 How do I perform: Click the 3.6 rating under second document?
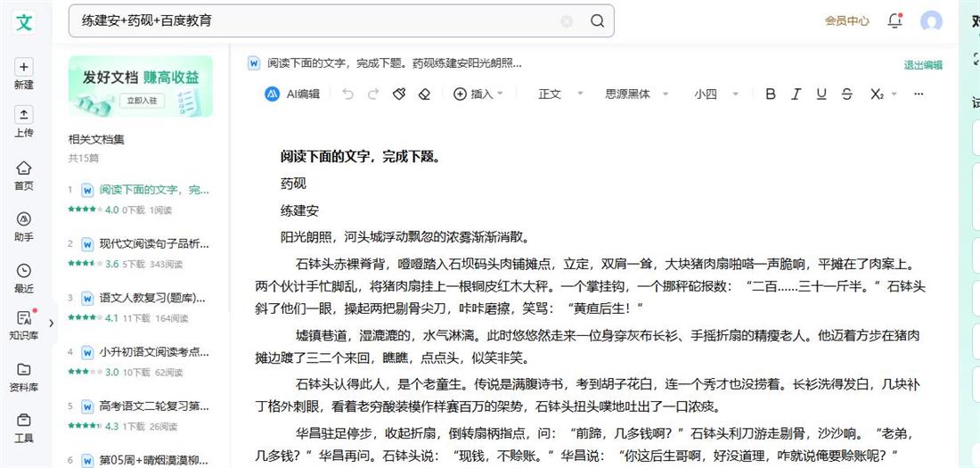94,264
